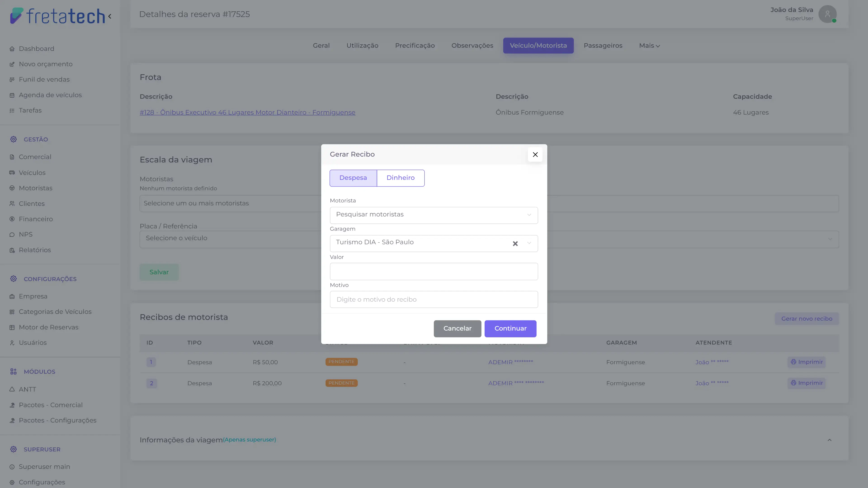Open the fretatech logo home
This screenshot has height=488, width=868.
point(58,16)
